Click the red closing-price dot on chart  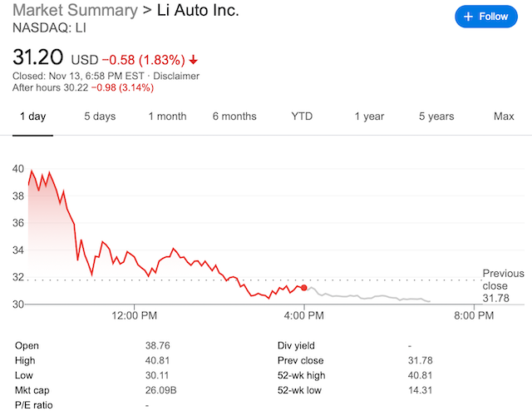click(x=304, y=288)
